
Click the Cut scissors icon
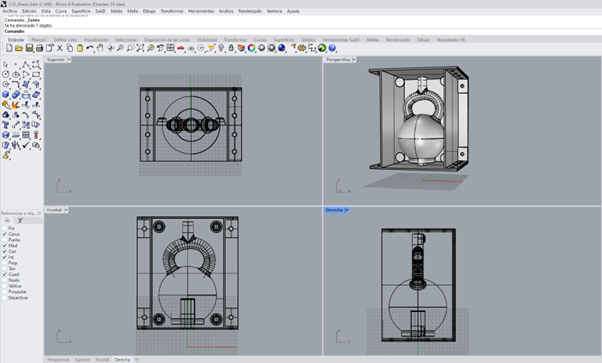pos(60,48)
